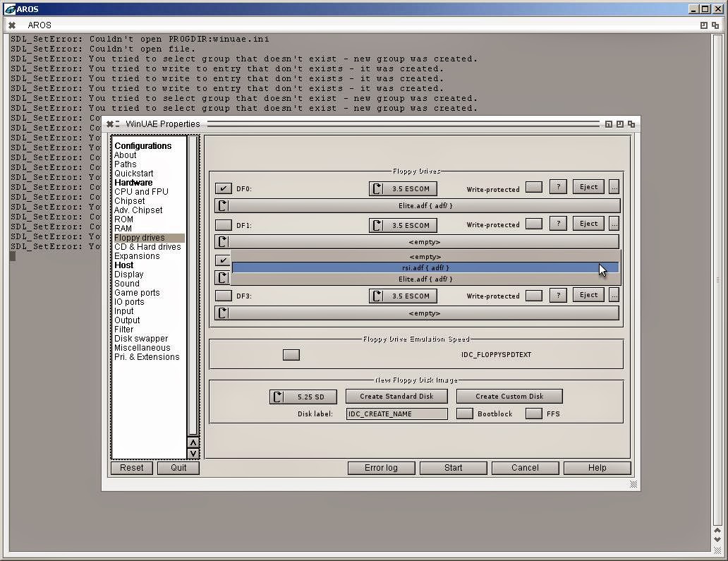Image resolution: width=728 pixels, height=561 pixels.
Task: Click the Reset button
Action: (132, 468)
